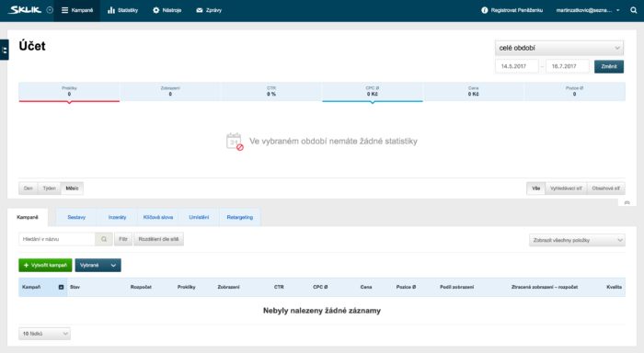The width and height of the screenshot is (644, 353).
Task: Sort table by Kvalita column
Action: pyautogui.click(x=614, y=287)
